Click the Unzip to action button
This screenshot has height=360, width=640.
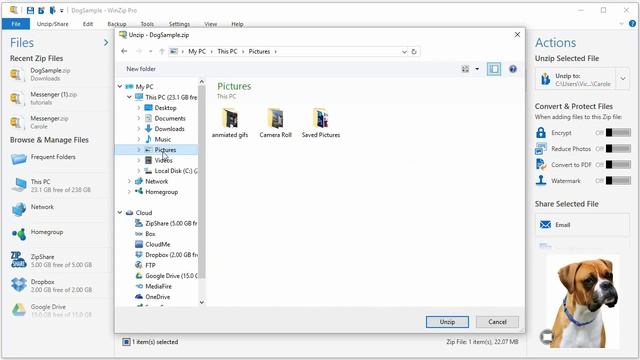[576, 79]
